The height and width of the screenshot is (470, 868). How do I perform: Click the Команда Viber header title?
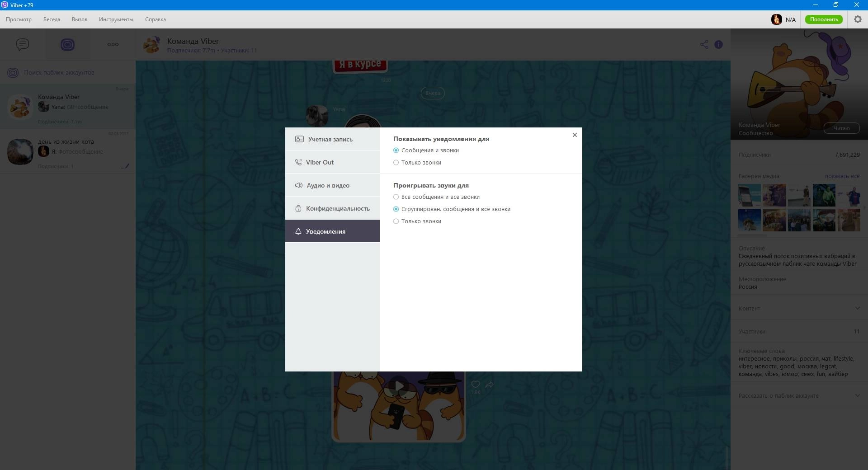tap(193, 41)
